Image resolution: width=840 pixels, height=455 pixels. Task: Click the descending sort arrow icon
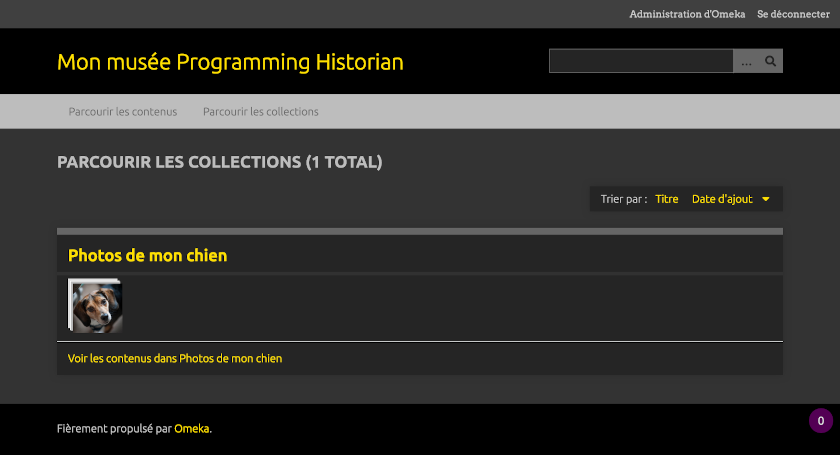click(x=766, y=199)
